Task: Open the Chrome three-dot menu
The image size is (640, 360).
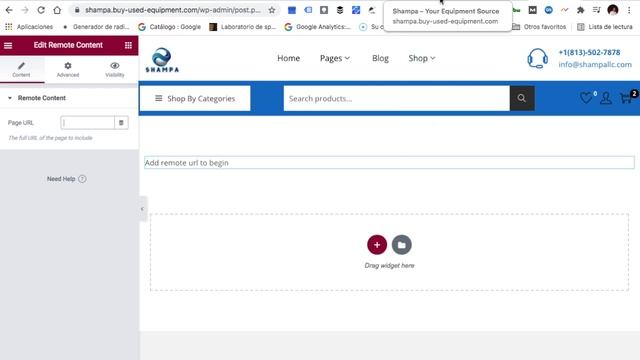Action: (629, 10)
